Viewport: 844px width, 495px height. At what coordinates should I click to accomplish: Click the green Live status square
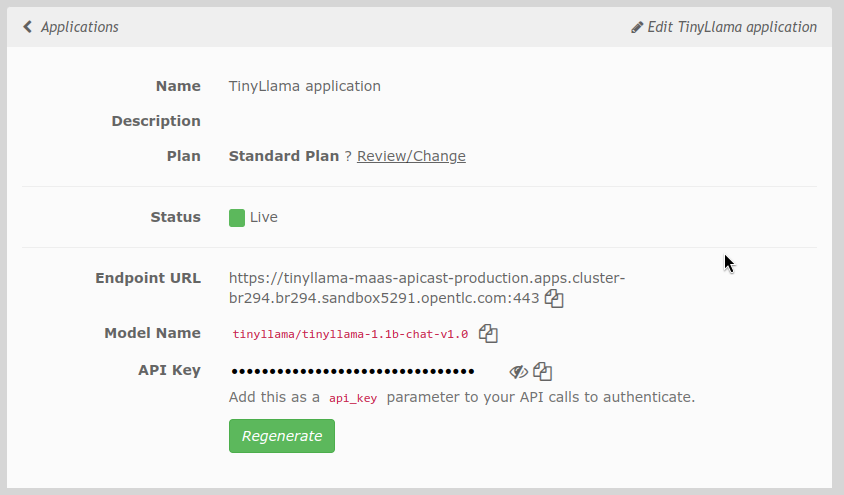pos(237,218)
